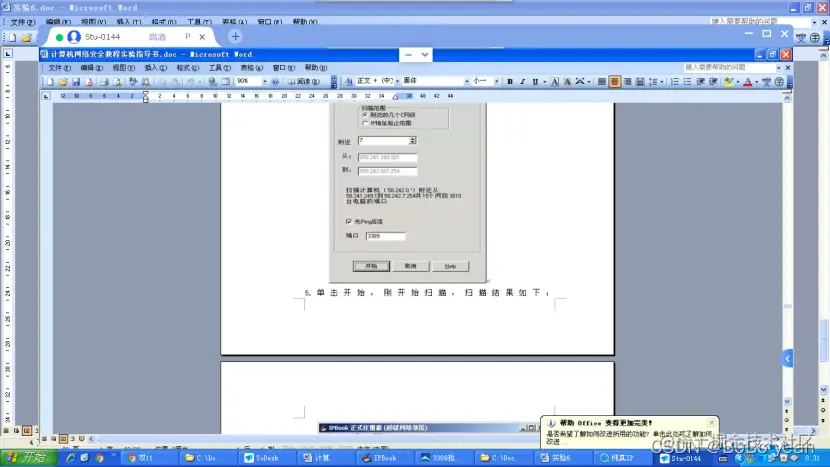Click the Tables and borders icon
The height and width of the screenshot is (467, 830).
pyautogui.click(x=225, y=82)
